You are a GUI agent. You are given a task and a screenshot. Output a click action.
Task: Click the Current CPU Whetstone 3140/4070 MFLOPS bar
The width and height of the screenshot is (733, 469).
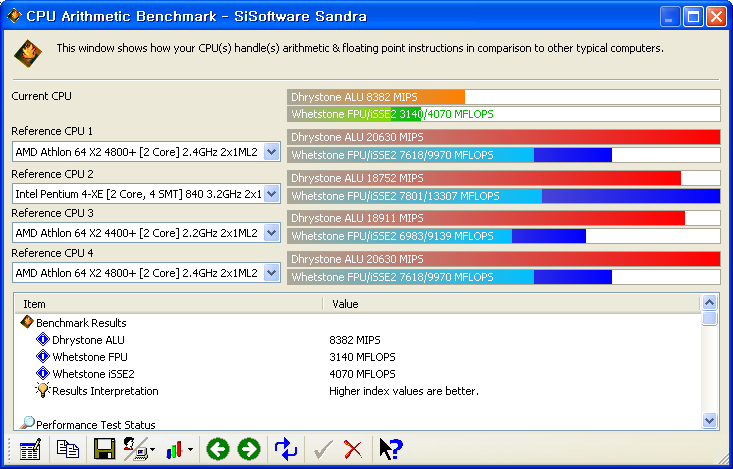coord(503,114)
